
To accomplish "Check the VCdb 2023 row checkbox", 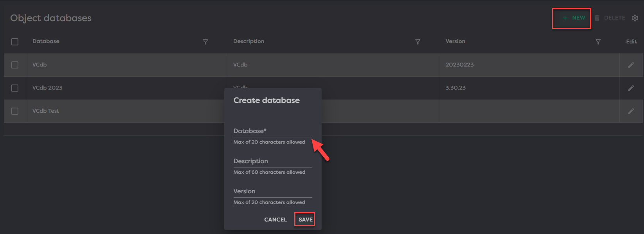I will (x=15, y=88).
